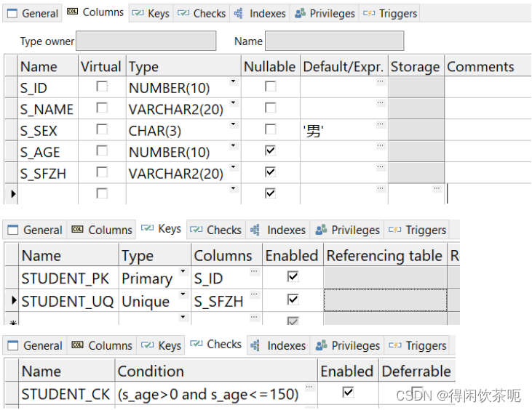
Task: Click the Checks tab icon in top tab row
Action: point(183,13)
